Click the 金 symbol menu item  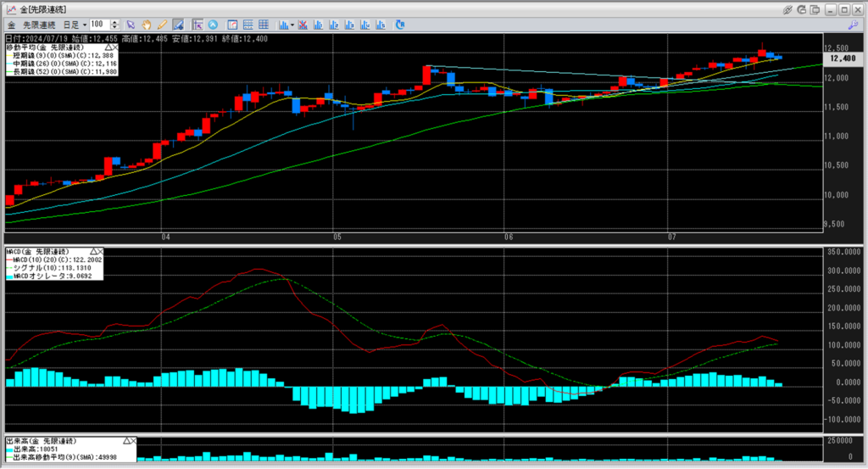click(12, 24)
